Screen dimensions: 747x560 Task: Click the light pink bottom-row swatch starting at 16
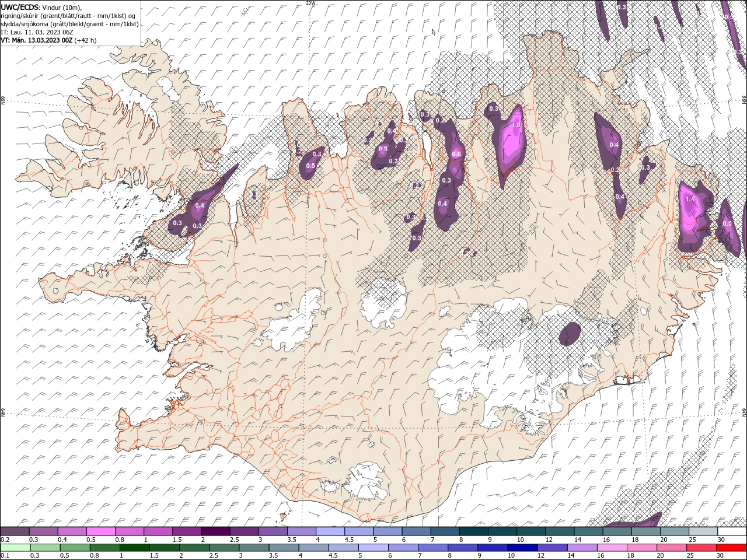612,548
